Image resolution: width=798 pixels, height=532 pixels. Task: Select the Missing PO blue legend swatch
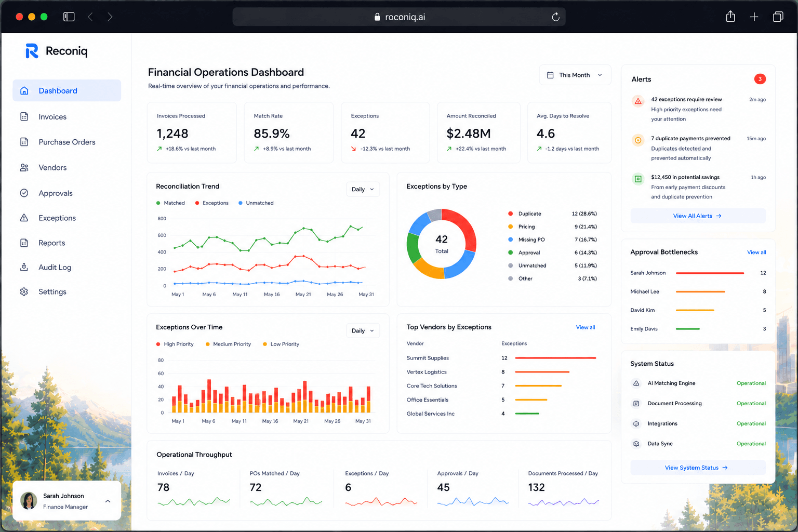pyautogui.click(x=510, y=240)
